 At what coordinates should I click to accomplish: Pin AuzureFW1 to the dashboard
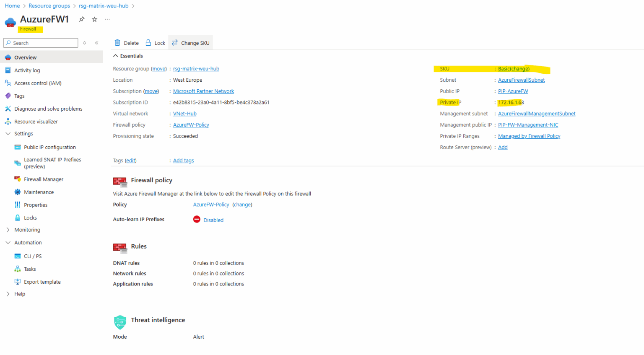[81, 19]
